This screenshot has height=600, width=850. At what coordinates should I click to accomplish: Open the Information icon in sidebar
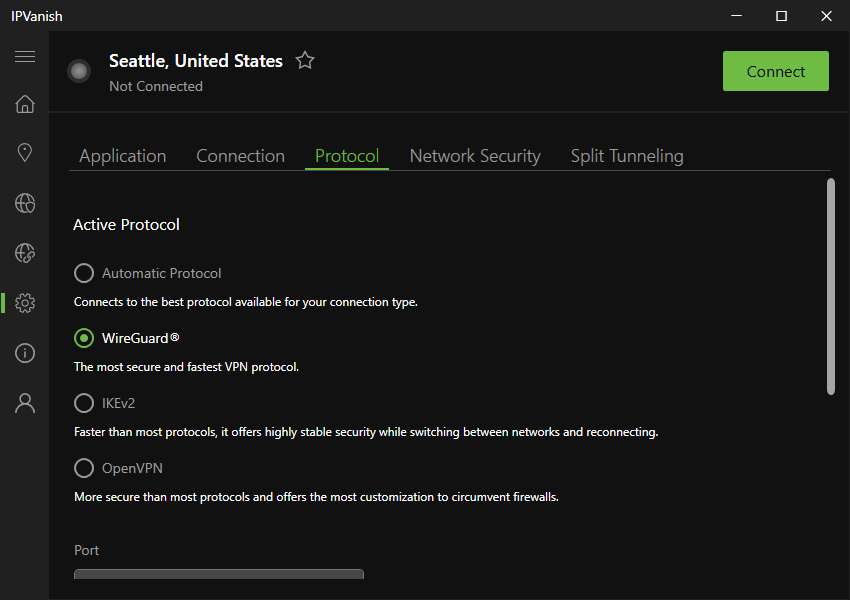[x=25, y=353]
